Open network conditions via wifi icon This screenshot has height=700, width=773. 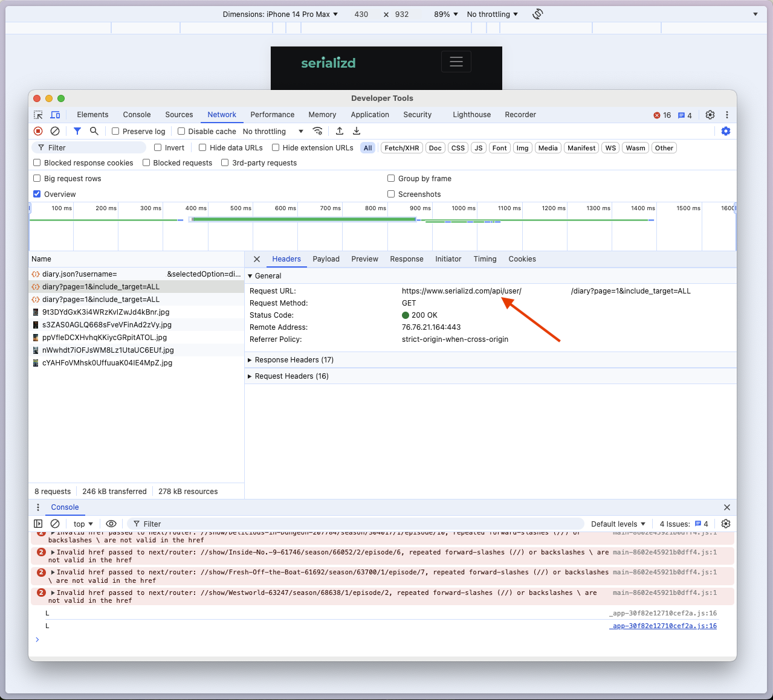click(318, 130)
